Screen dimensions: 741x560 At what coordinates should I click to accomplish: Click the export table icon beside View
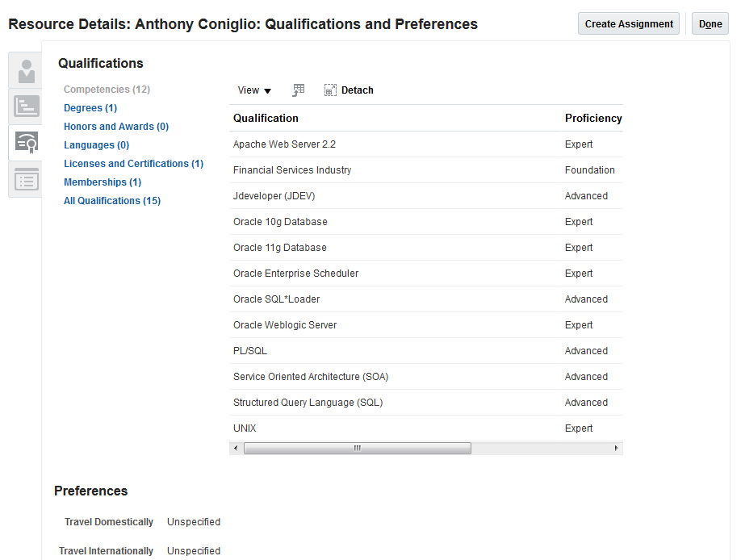(299, 90)
